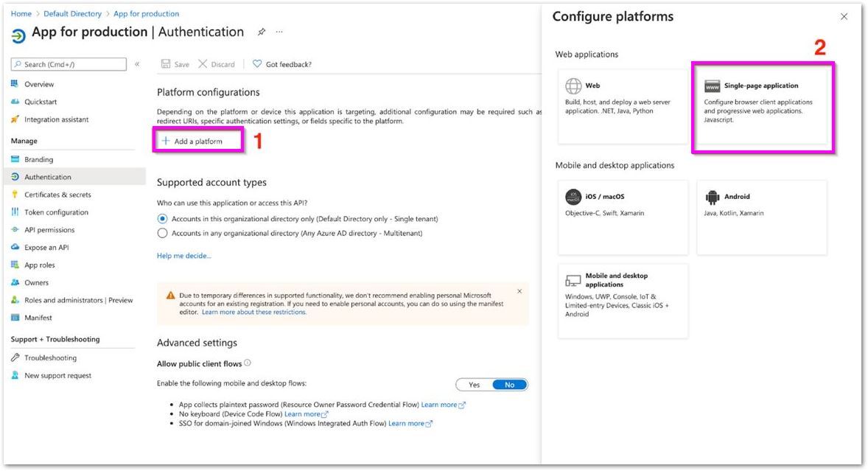Select the Android platform card
Screen dimensions: 868x471
[762, 217]
